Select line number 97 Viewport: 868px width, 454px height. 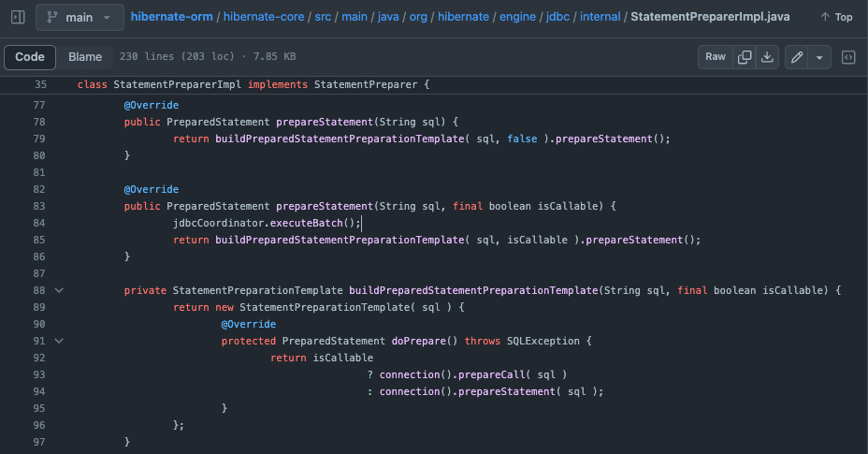39,442
